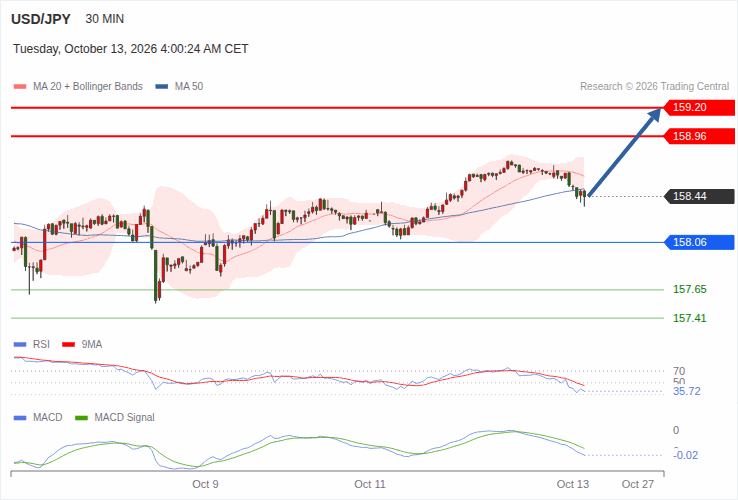Click the green 157.65 support level label
Image resolution: width=738 pixels, height=500 pixels.
690,289
